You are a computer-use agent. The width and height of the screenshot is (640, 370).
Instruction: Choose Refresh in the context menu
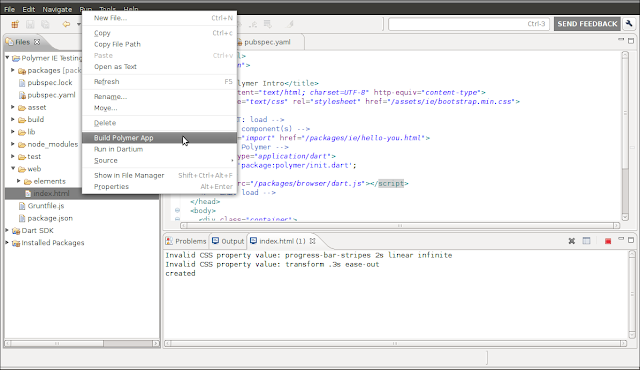(x=159, y=82)
